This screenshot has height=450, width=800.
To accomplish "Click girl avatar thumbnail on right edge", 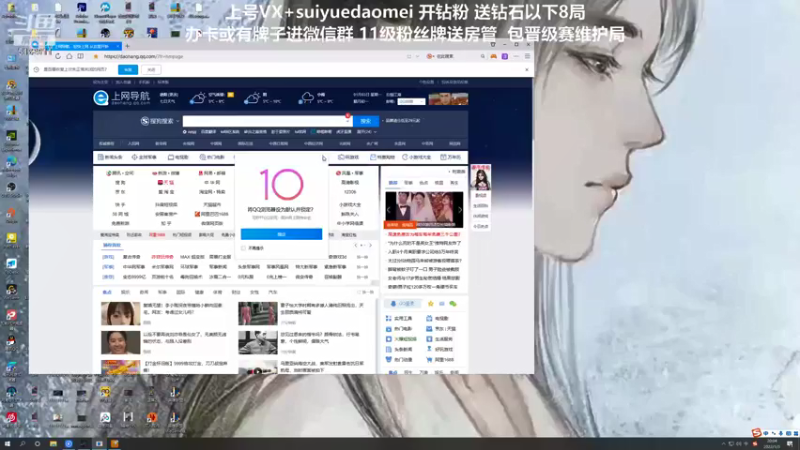I will 481,178.
